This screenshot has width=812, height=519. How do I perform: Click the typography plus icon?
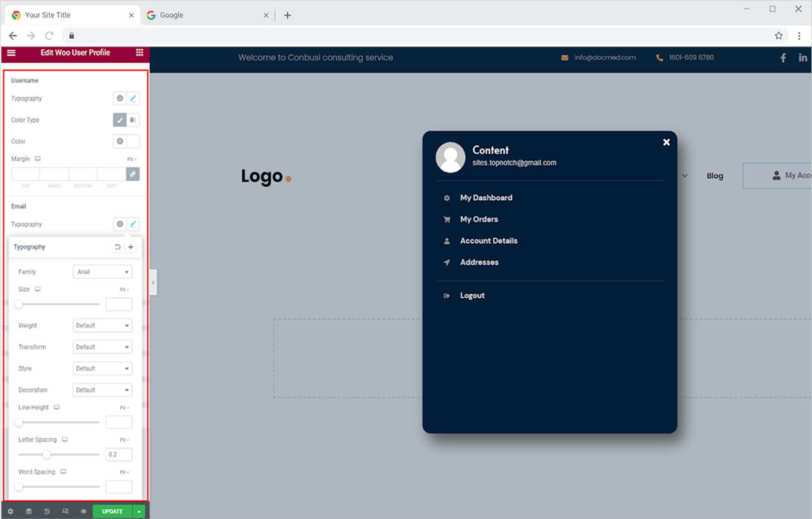pyautogui.click(x=130, y=247)
